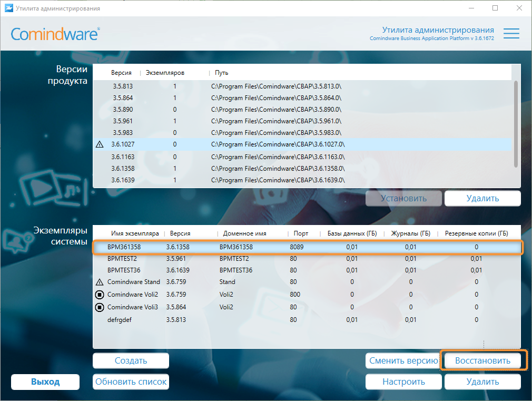Click the product versions list scrollbar
The height and width of the screenshot is (401, 532).
point(516,124)
